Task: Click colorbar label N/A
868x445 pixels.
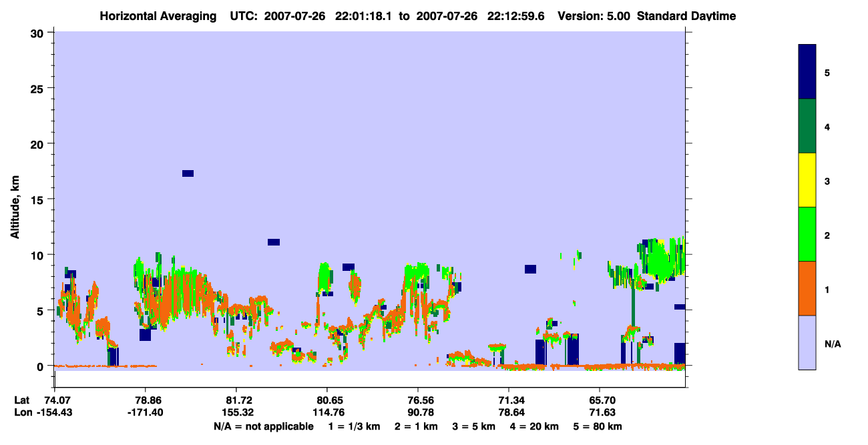Action: point(832,344)
